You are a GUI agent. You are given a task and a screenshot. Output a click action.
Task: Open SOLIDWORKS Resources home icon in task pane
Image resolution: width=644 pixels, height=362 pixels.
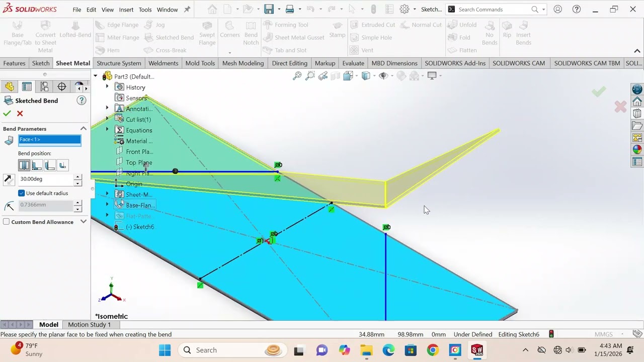[637, 102]
